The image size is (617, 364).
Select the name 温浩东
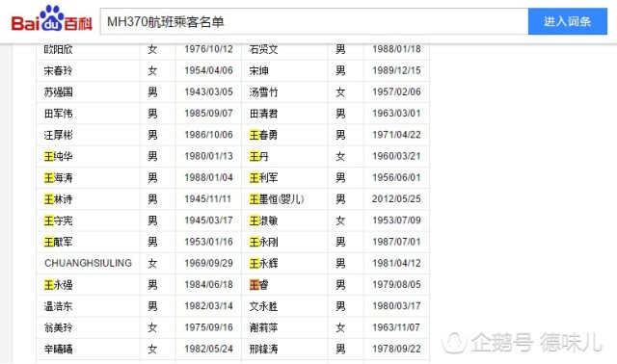(x=58, y=306)
